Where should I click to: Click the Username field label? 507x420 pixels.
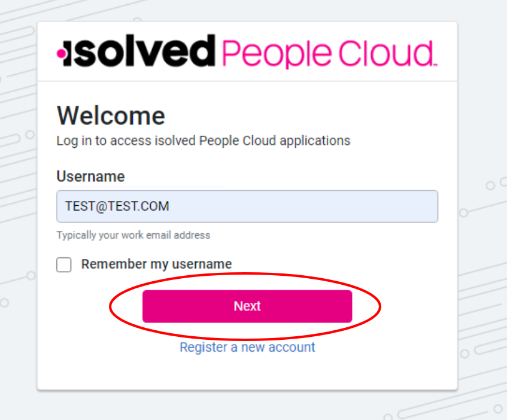click(90, 176)
